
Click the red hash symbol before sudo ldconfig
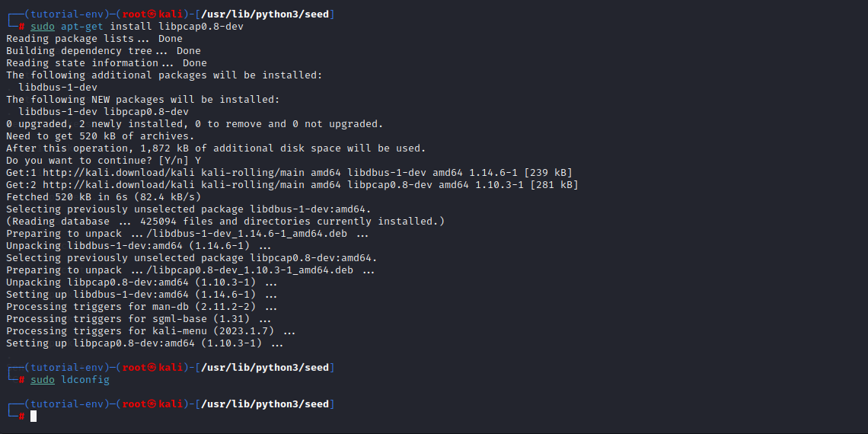[21, 380]
